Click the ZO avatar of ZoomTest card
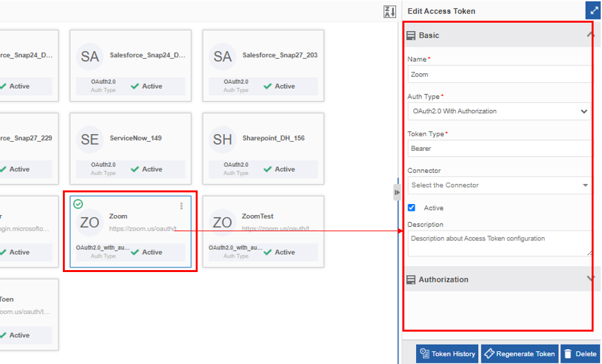 click(222, 222)
